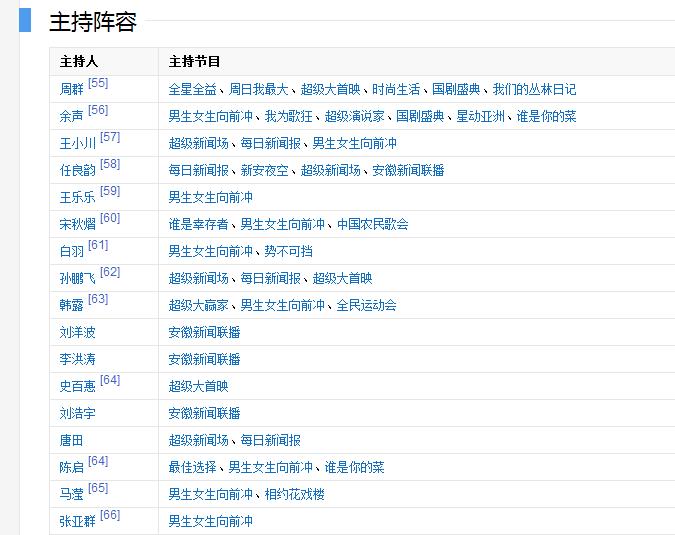Open reference [58] beside 任良韵

click(x=110, y=164)
